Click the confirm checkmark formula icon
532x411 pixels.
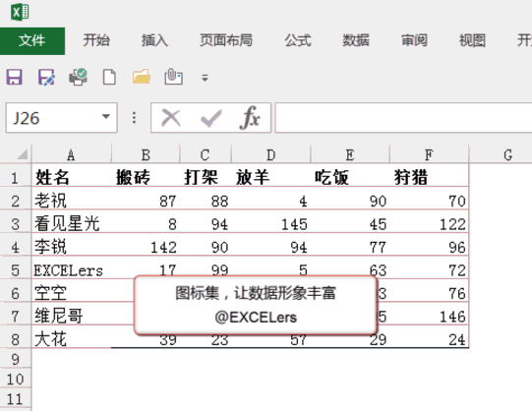[211, 118]
